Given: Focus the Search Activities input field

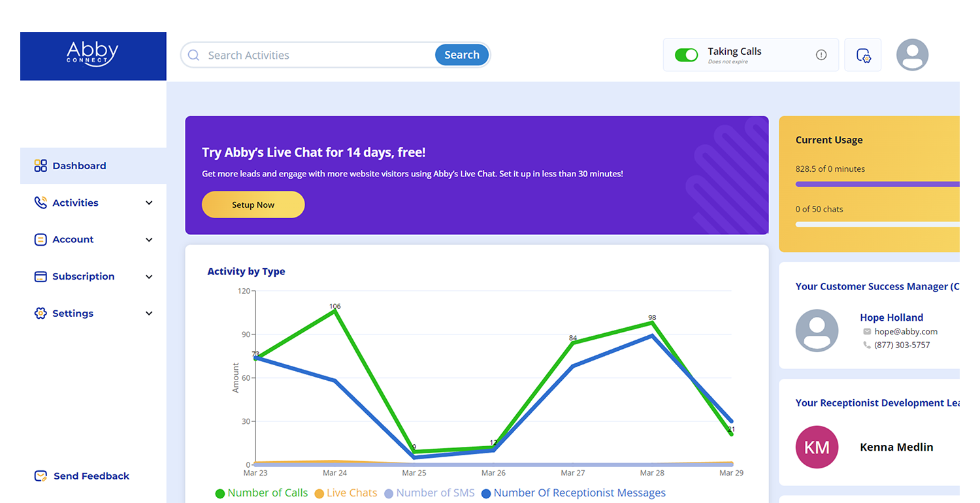Looking at the screenshot, I should click(x=317, y=56).
